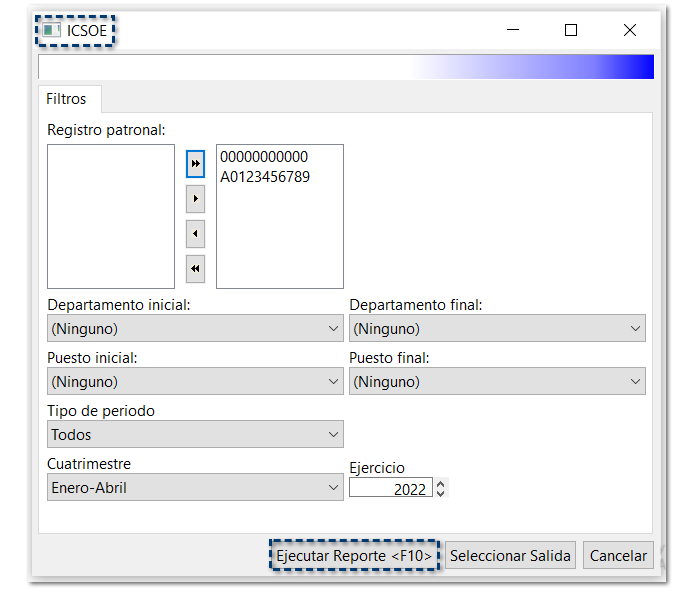Open the Departamento final dropdown
This screenshot has width=675, height=610.
coord(497,328)
